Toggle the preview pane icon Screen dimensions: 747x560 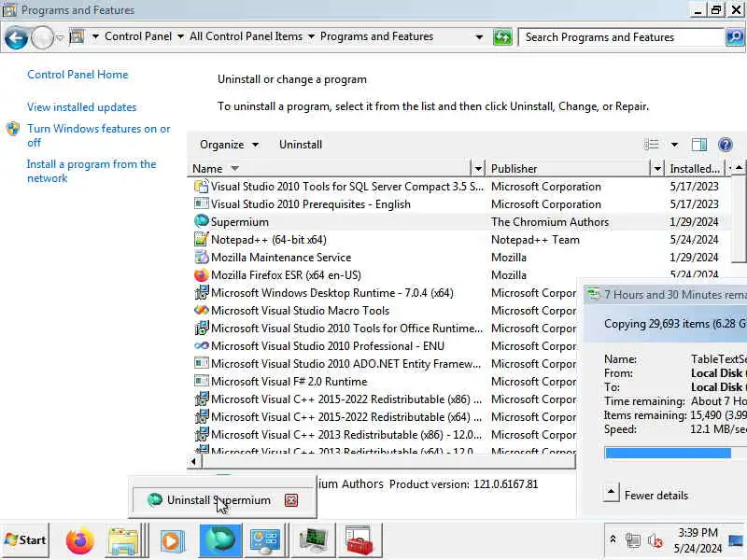(698, 145)
